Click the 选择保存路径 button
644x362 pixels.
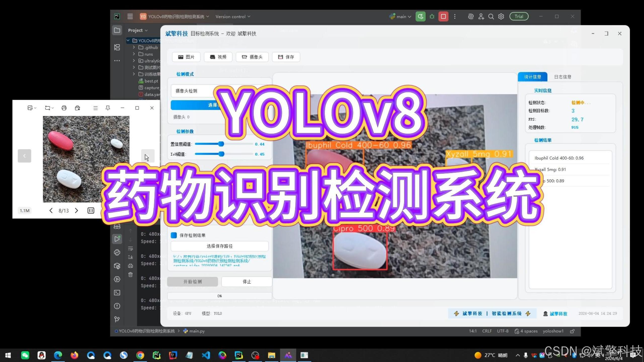(220, 246)
